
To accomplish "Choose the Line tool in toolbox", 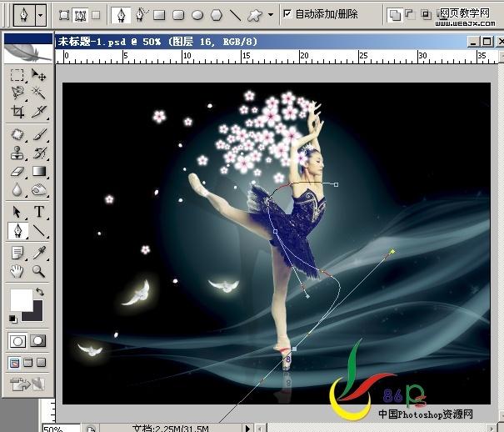I will click(x=39, y=231).
